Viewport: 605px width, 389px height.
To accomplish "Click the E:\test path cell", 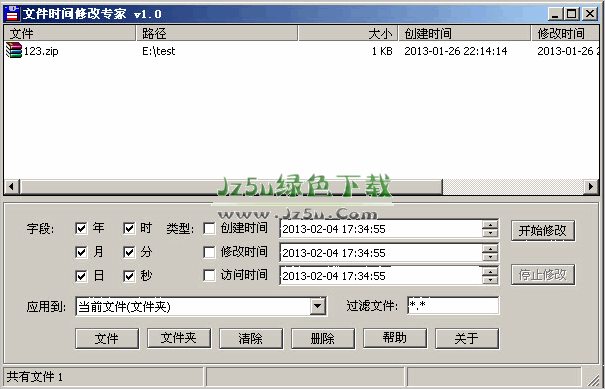I will tap(159, 51).
